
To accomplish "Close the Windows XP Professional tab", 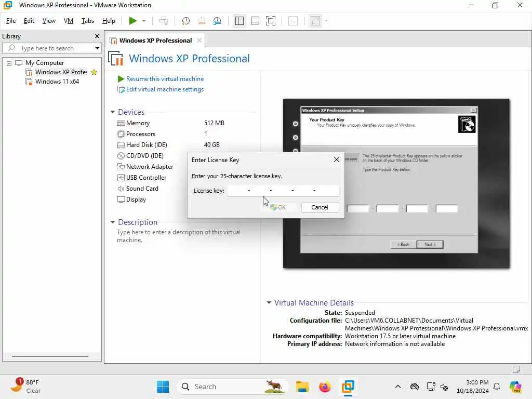I will pyautogui.click(x=199, y=41).
